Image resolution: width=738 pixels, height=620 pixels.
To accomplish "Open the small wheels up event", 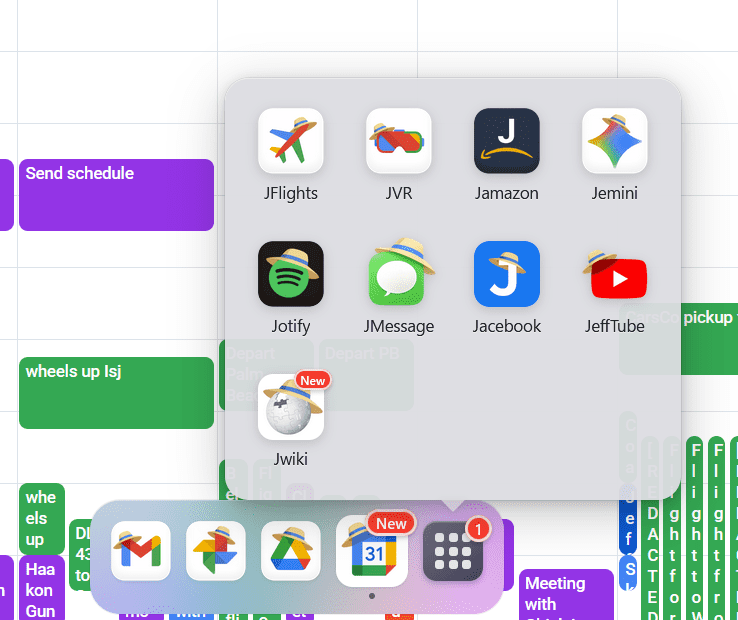I will click(x=42, y=518).
